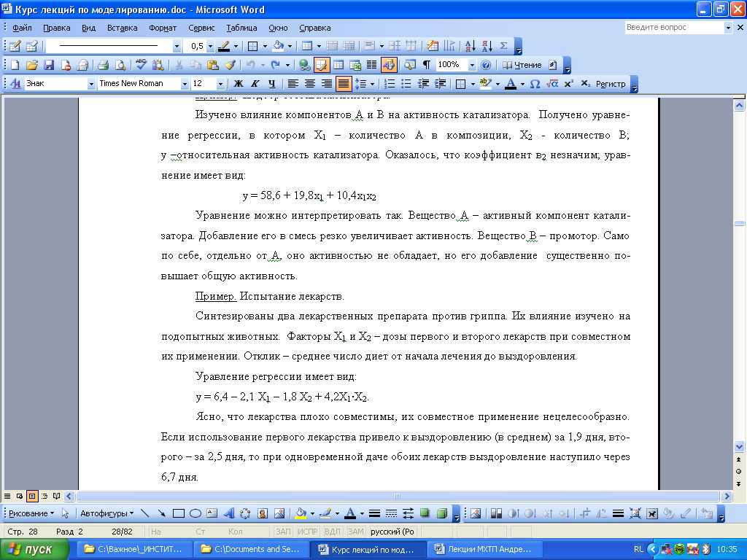
Task: Insert symbol using Omega icon
Action: pyautogui.click(x=535, y=84)
